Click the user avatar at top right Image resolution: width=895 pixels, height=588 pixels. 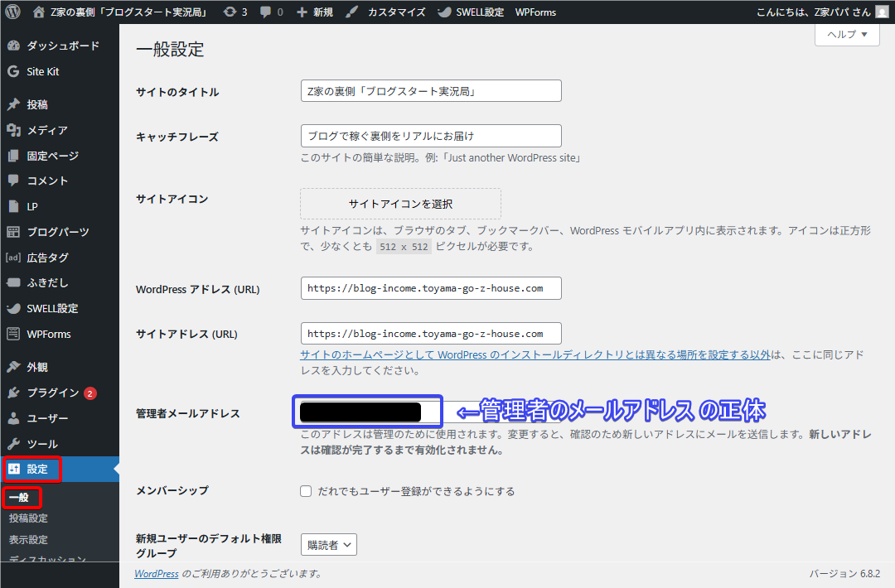[882, 12]
